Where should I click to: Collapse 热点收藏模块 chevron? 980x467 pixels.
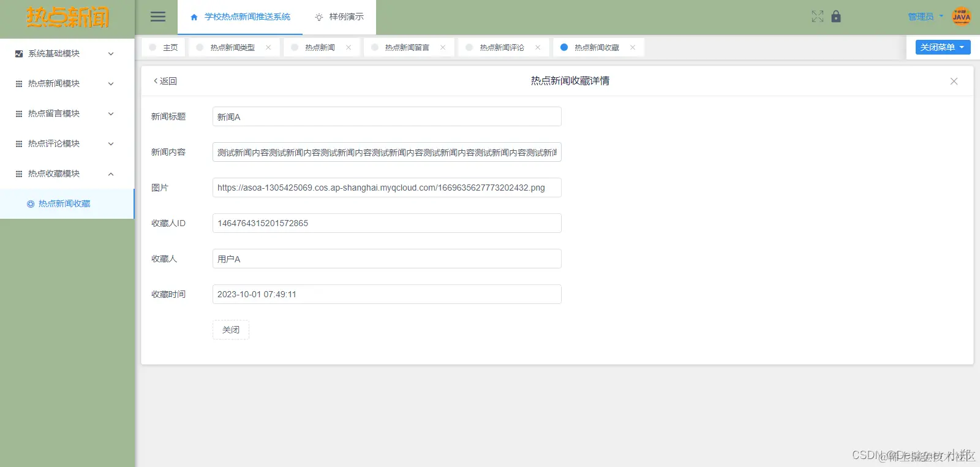[111, 174]
